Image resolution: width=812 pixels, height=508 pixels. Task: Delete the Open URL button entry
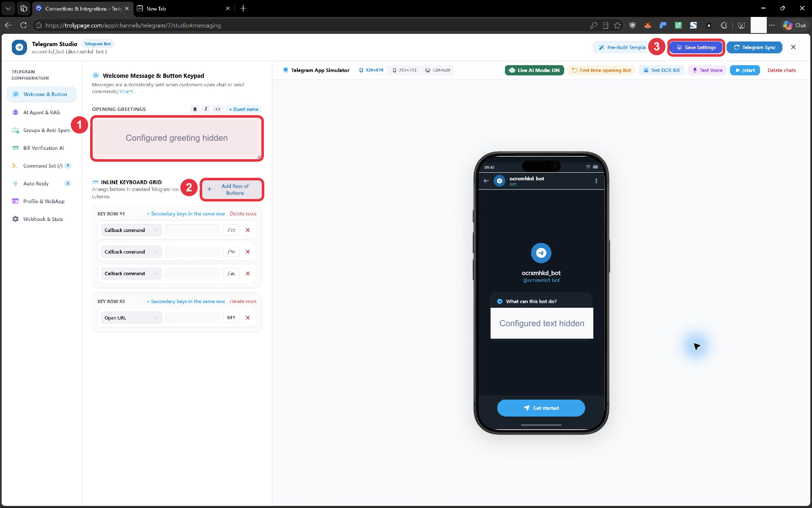click(248, 318)
